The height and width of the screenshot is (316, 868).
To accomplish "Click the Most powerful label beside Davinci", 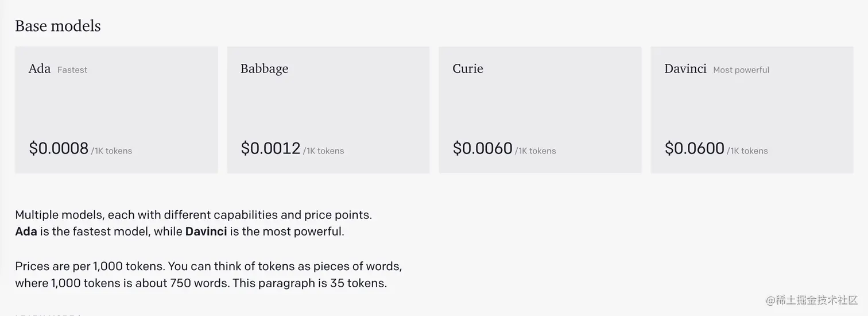I will point(741,70).
